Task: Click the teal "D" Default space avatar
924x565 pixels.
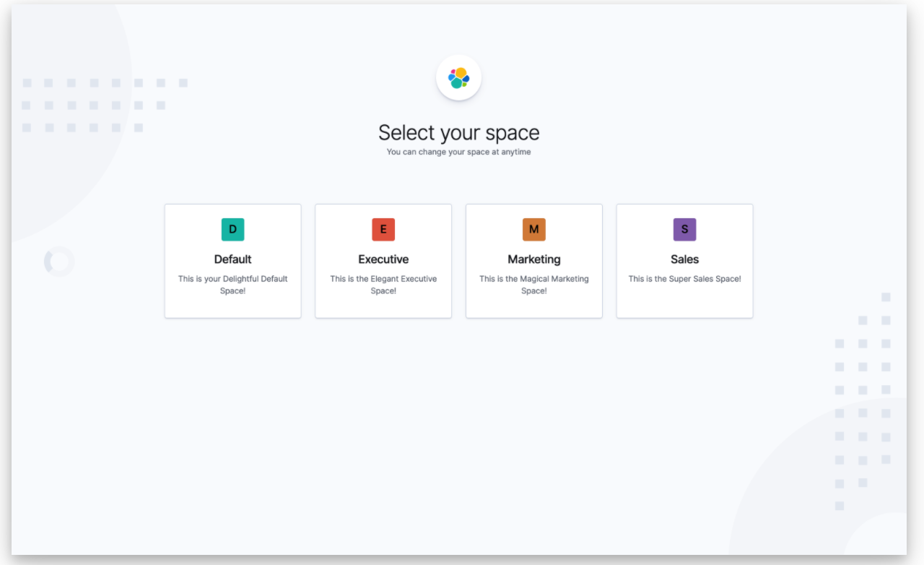Action: pyautogui.click(x=232, y=229)
